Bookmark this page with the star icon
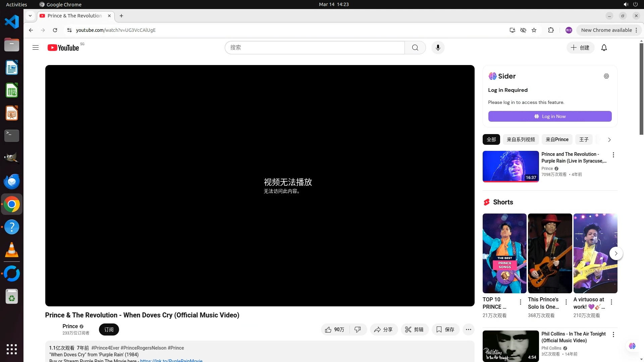 (x=534, y=30)
